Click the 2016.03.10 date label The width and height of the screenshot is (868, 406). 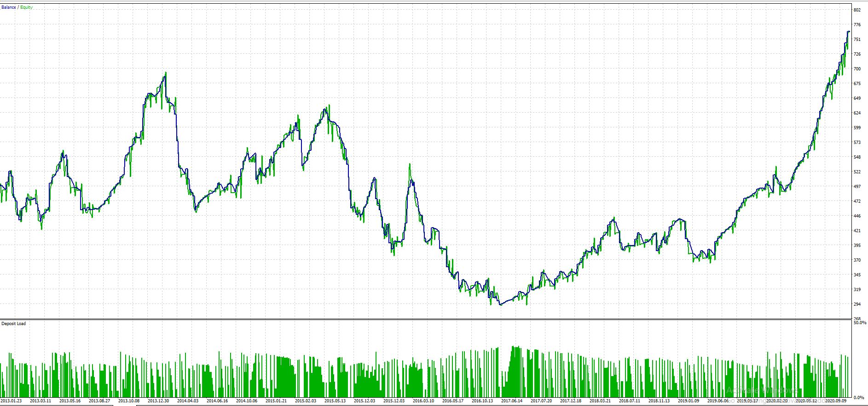pos(423,401)
